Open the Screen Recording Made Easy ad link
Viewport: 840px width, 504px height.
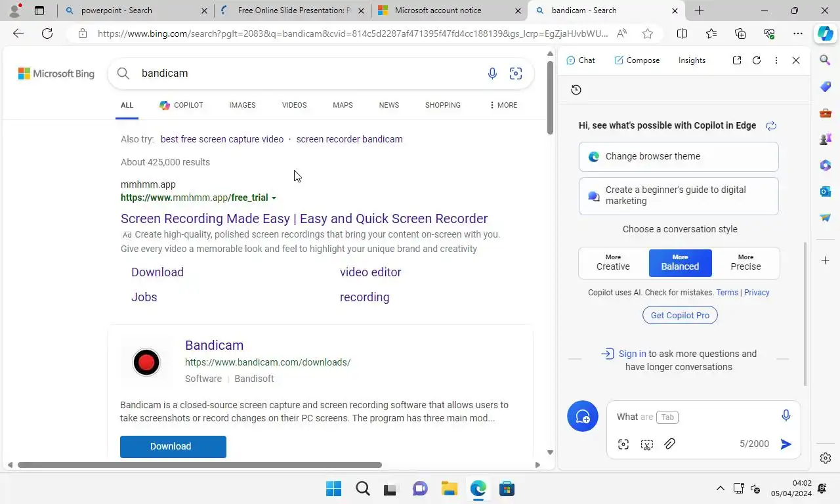(x=304, y=219)
